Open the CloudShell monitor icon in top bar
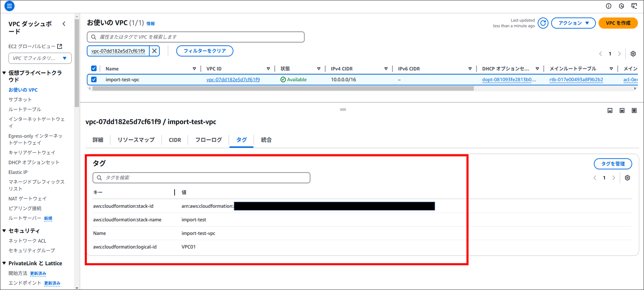This screenshot has height=290, width=644. 634,6
